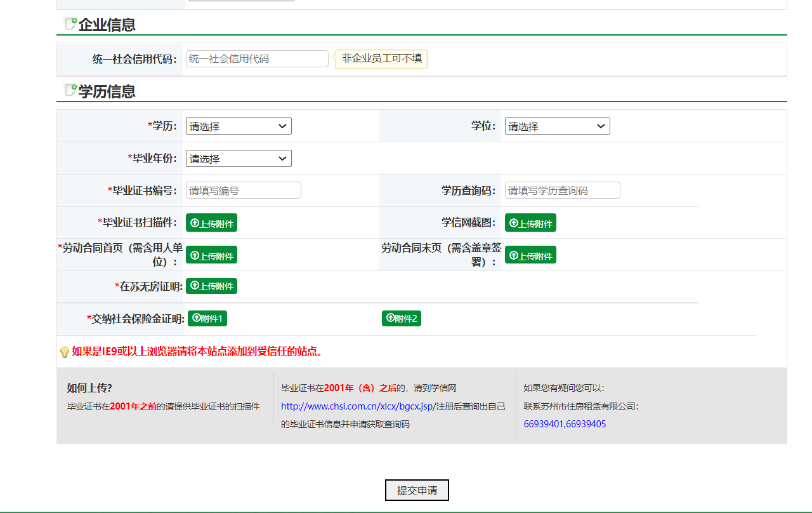Viewport: 812px width, 513px height.
Task: Click the lightbulb tip icon beside the IE9 notice
Action: (x=64, y=352)
